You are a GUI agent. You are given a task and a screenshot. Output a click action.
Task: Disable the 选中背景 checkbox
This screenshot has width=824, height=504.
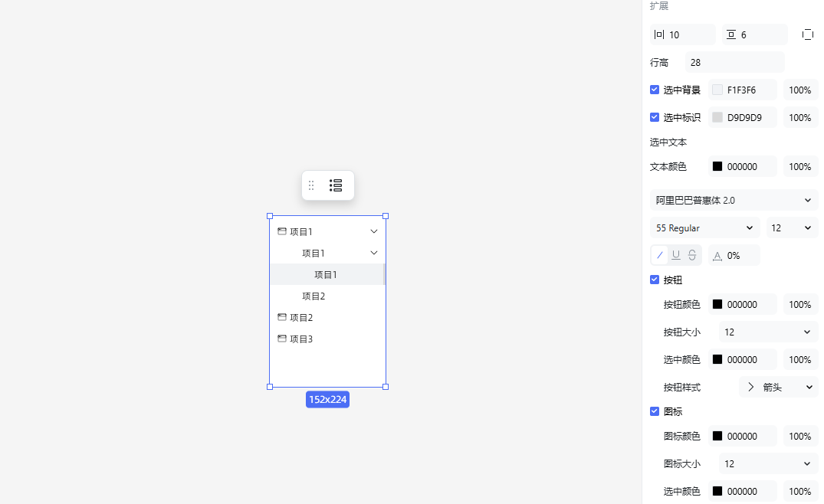(654, 90)
